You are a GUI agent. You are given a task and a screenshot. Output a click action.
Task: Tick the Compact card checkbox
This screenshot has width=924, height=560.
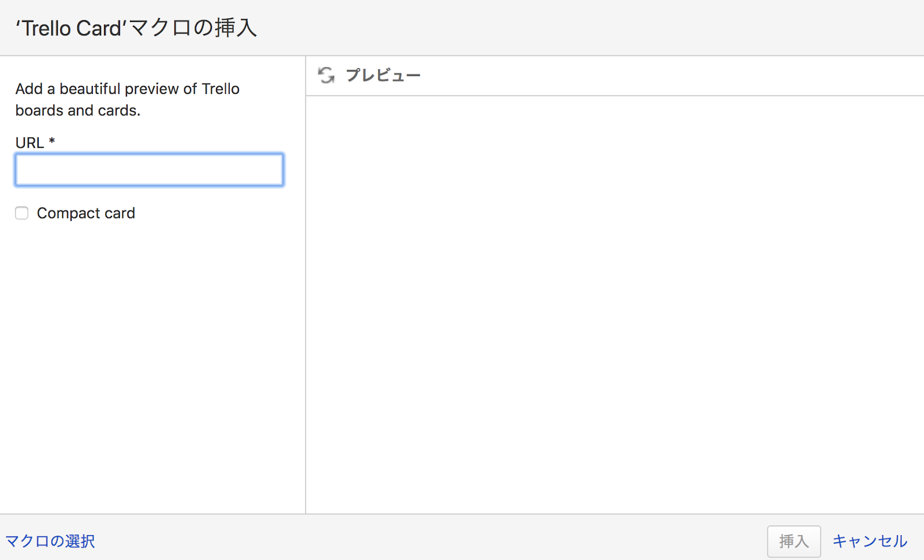coord(22,213)
